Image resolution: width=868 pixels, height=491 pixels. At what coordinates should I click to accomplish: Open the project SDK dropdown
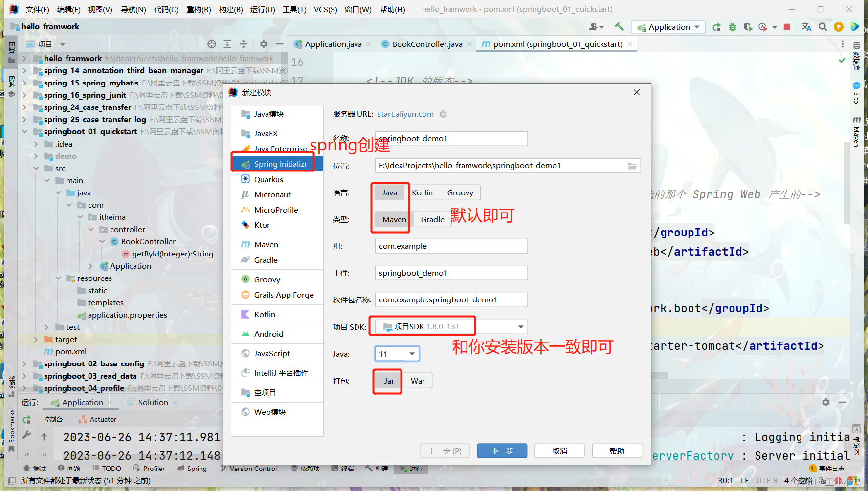point(451,326)
